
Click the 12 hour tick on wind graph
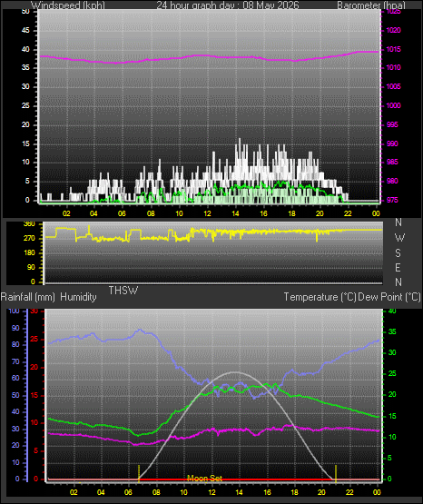pos(207,213)
